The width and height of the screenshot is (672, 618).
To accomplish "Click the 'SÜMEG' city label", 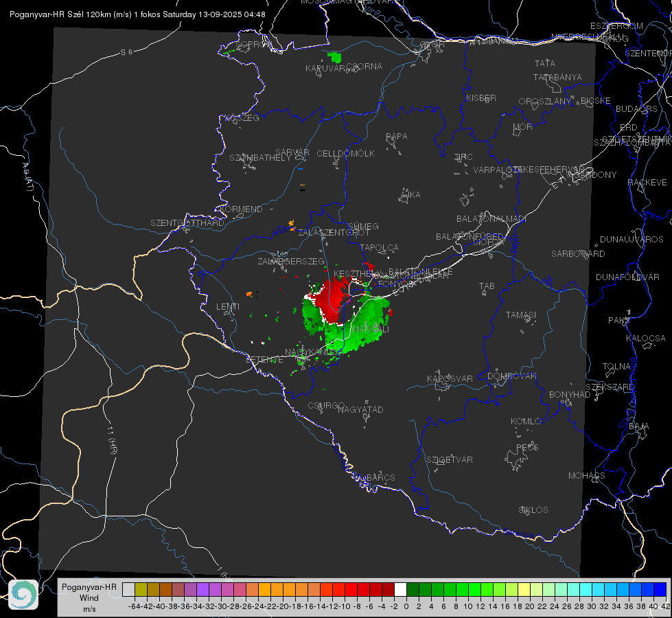I will (363, 227).
